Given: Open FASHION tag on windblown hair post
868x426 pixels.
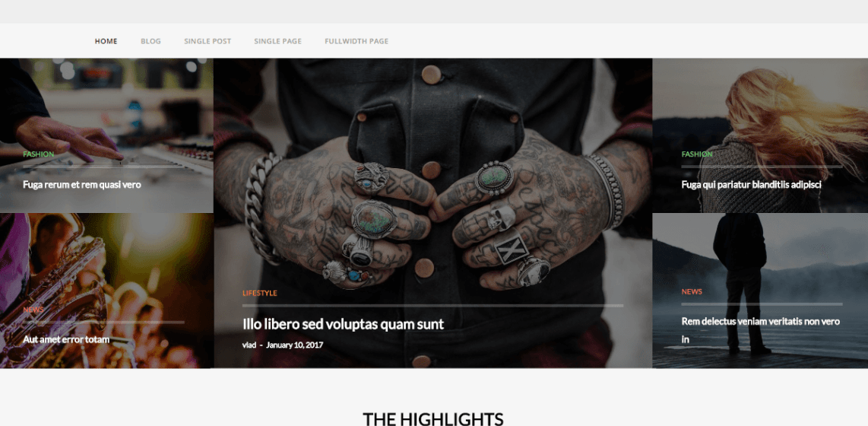Looking at the screenshot, I should (697, 154).
